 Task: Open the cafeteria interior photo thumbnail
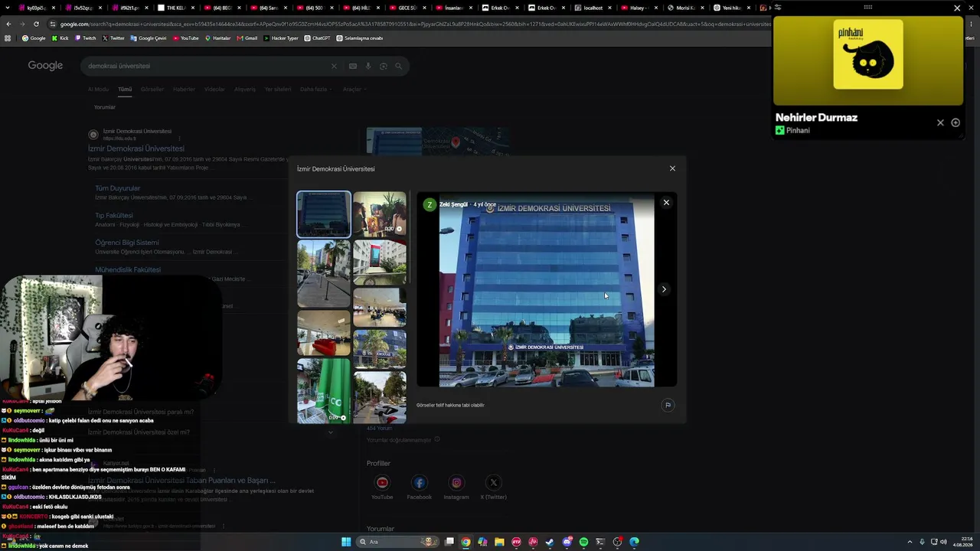coord(380,307)
